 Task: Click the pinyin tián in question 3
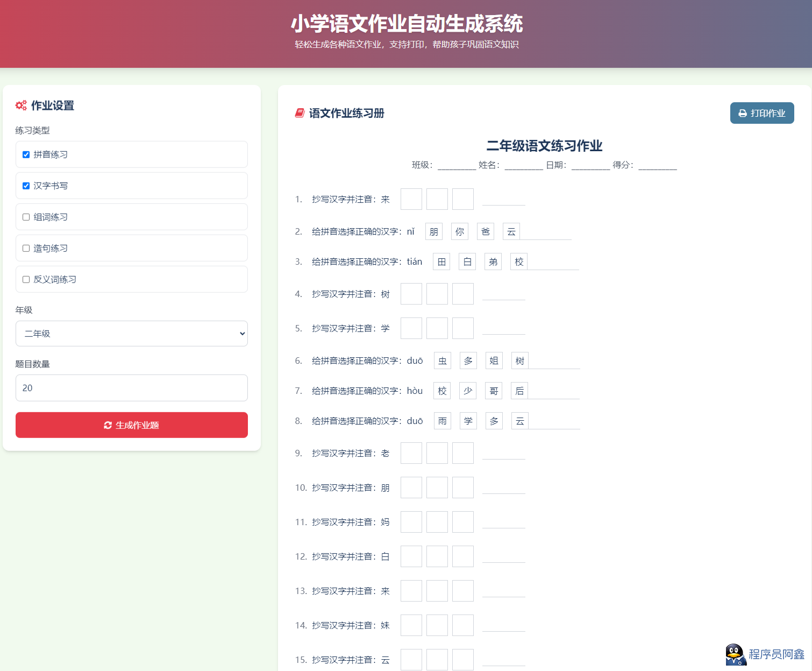tap(415, 262)
